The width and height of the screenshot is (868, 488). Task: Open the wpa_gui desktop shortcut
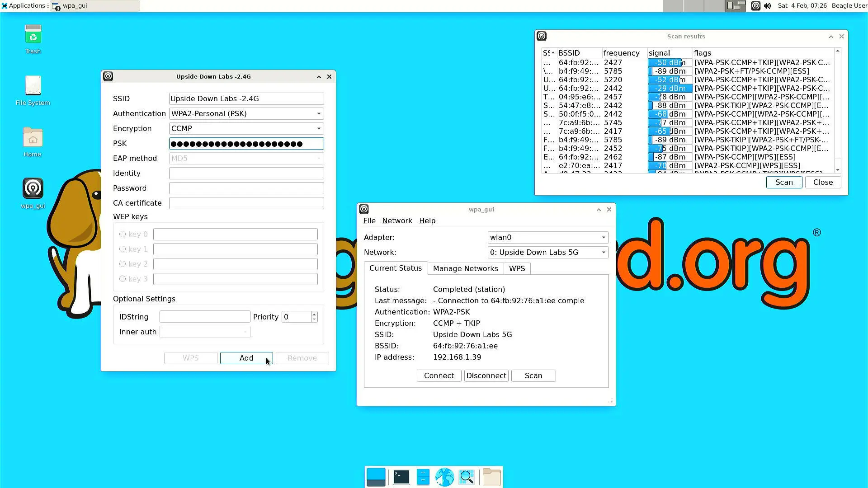tap(33, 188)
